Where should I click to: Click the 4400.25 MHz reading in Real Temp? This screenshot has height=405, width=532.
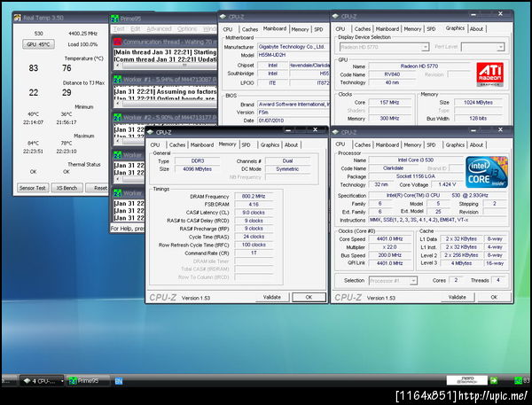pos(82,34)
